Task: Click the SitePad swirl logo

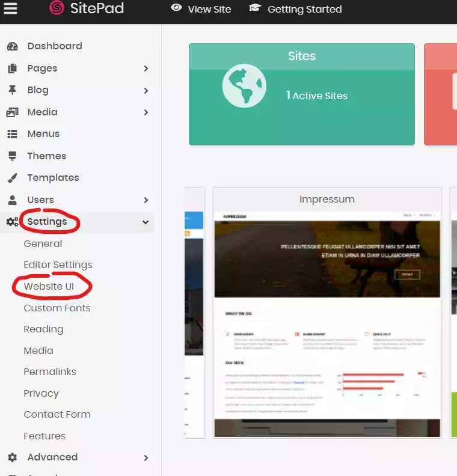Action: pos(57,8)
